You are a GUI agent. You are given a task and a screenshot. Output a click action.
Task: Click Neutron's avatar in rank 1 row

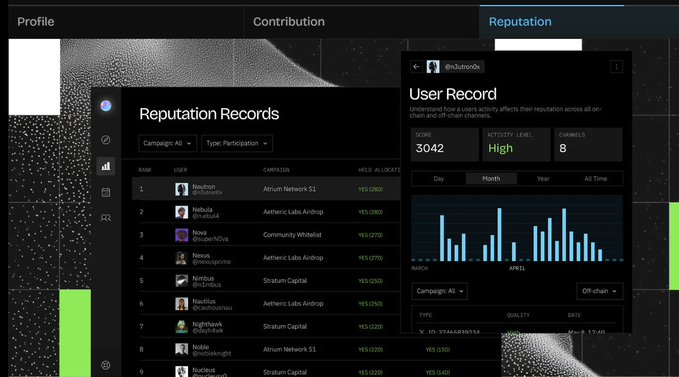[x=181, y=189]
